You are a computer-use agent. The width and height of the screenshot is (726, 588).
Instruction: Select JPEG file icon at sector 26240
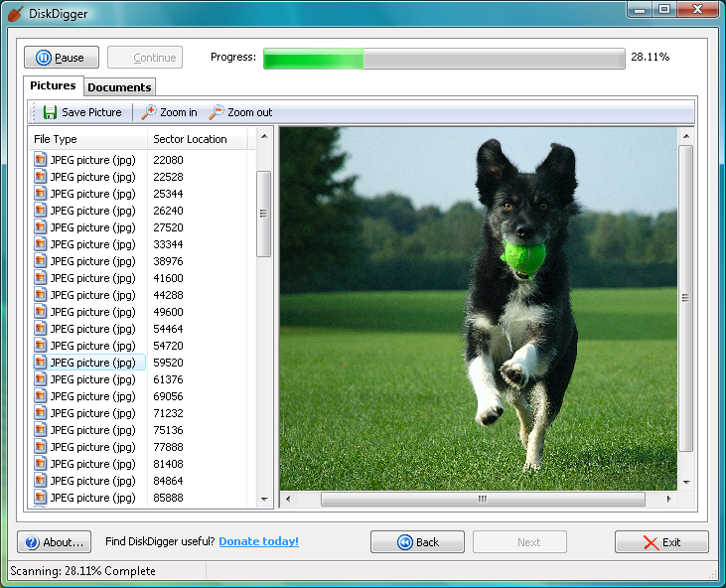tap(41, 211)
